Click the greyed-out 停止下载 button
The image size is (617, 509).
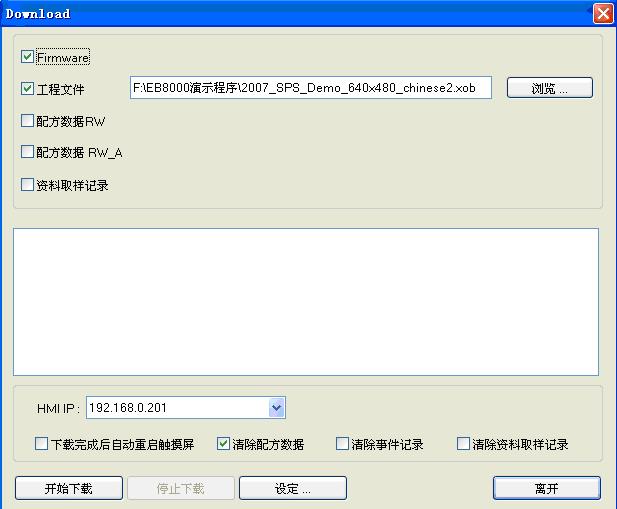[181, 488]
